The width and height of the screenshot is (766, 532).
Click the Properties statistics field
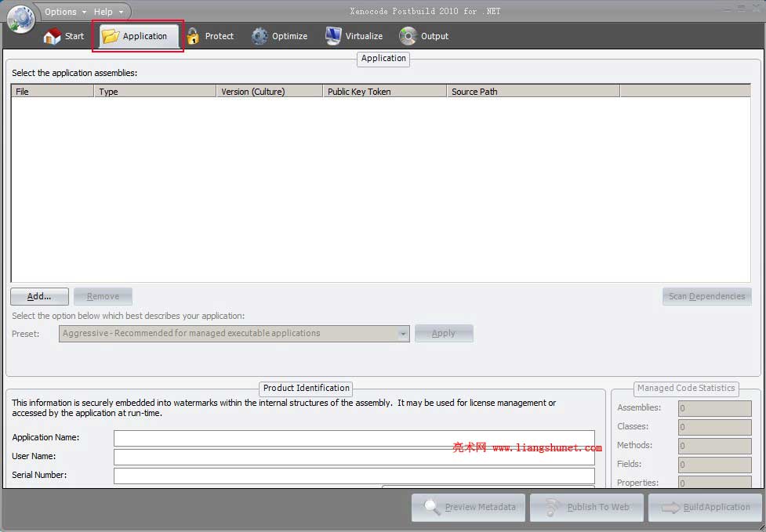pyautogui.click(x=715, y=482)
